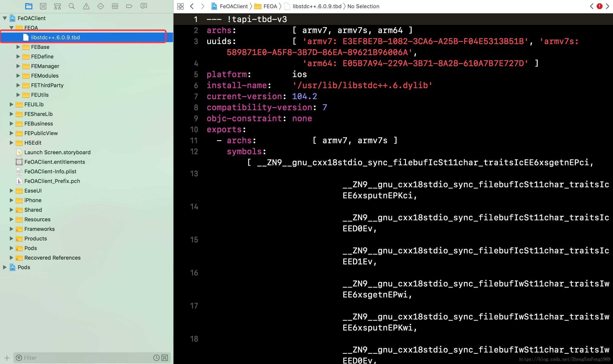The image size is (613, 364).
Task: Toggle recent files filter clock icon
Action: tap(156, 358)
